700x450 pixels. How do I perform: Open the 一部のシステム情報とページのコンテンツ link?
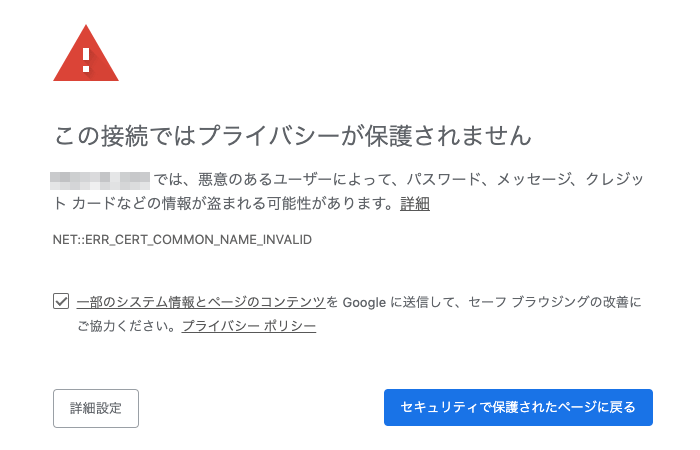click(201, 302)
